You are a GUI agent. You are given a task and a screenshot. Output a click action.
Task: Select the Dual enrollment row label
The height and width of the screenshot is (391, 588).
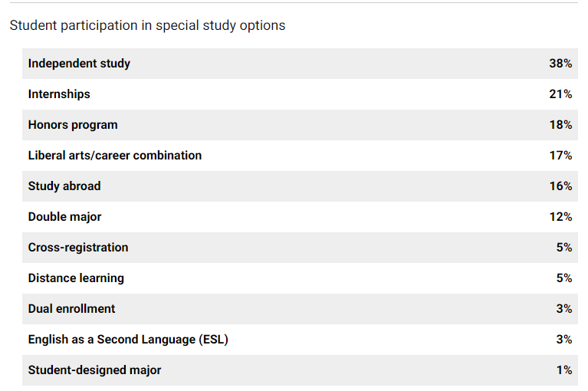(71, 309)
